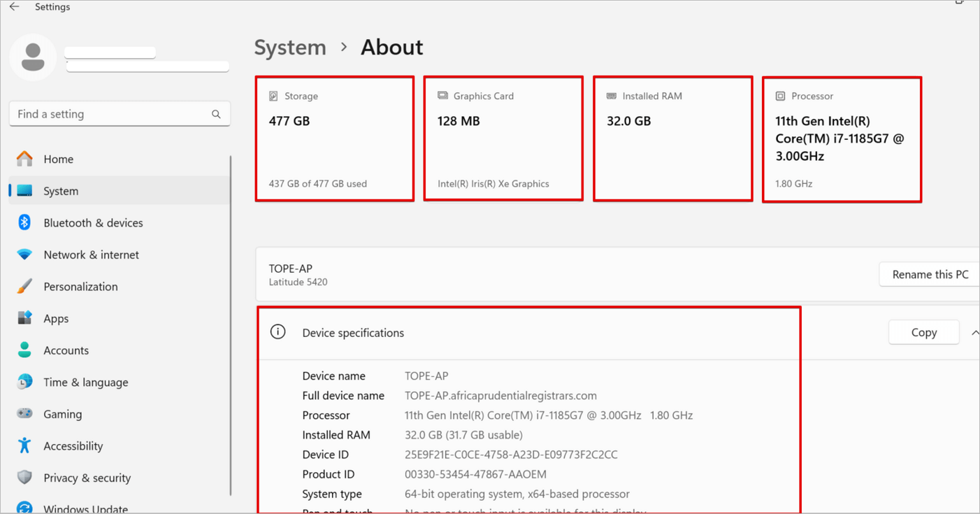Go to the Home page
980x514 pixels.
click(x=58, y=159)
